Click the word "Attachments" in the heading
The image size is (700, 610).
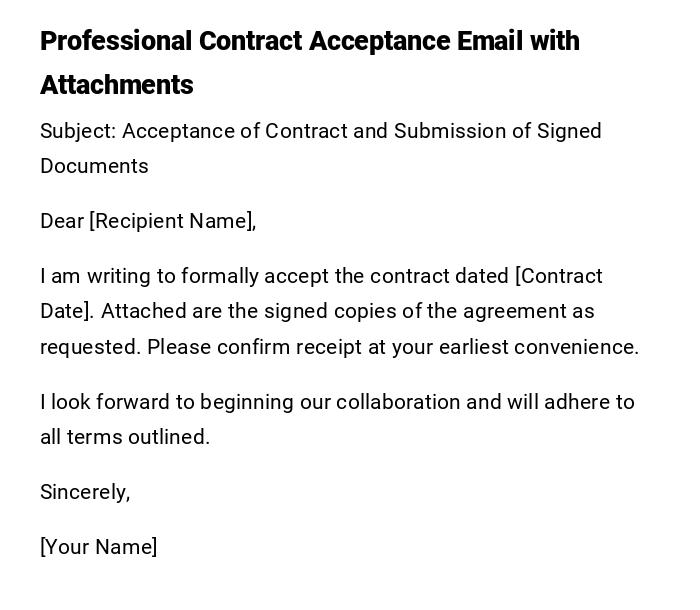click(117, 86)
